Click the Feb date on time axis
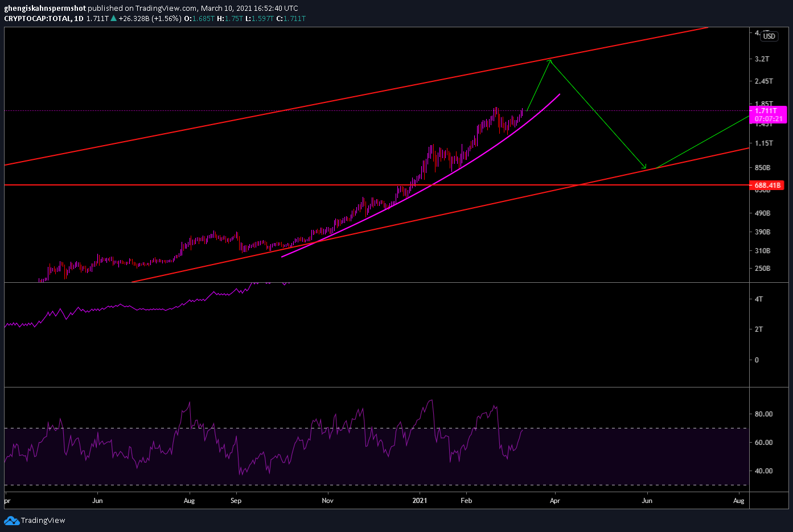Viewport: 793px width, 532px height. pos(466,501)
